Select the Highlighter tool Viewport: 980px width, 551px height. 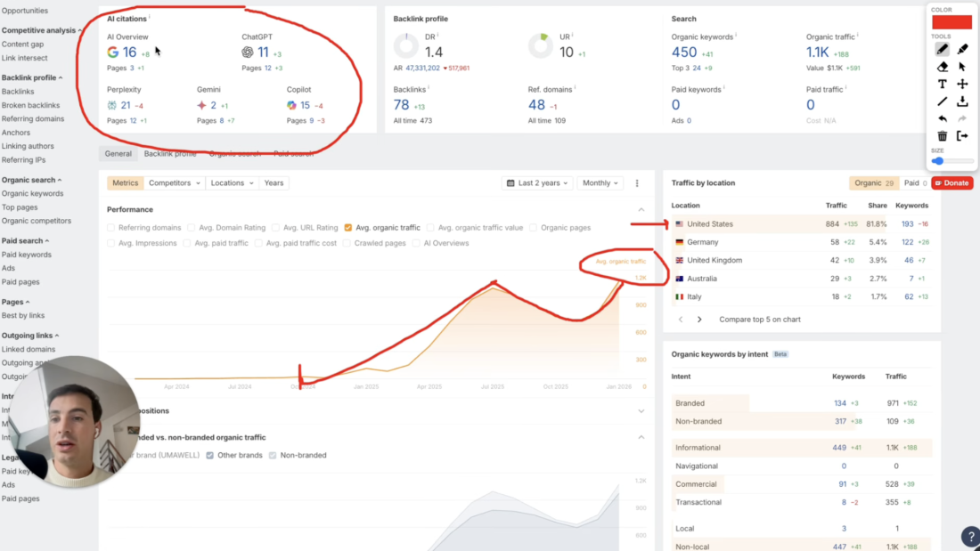point(962,49)
